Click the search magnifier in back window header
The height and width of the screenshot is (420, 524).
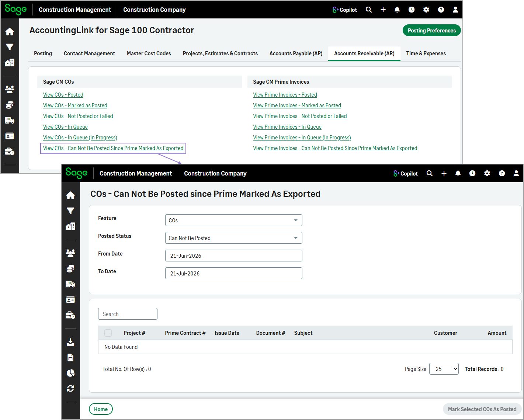click(x=369, y=10)
